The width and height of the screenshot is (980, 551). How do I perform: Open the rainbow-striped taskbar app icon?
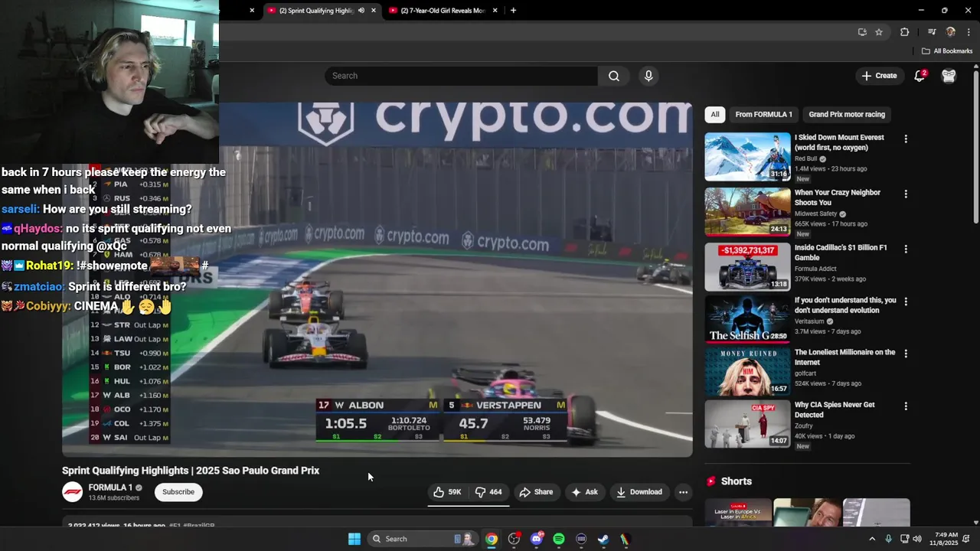pyautogui.click(x=626, y=539)
